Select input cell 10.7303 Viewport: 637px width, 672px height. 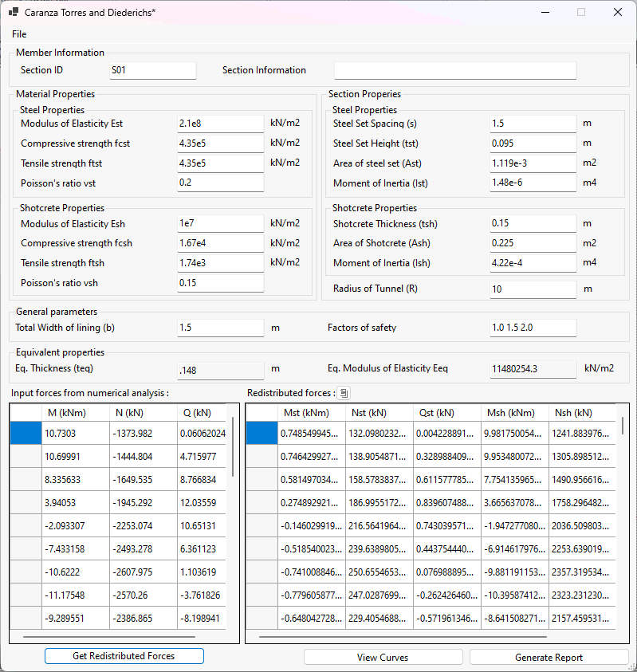tap(76, 434)
